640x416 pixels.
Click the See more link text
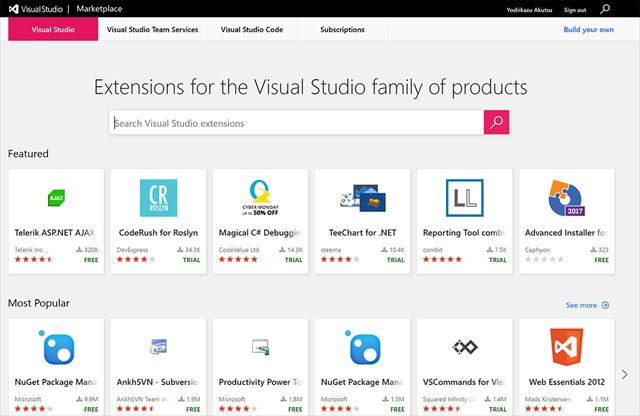pos(581,305)
